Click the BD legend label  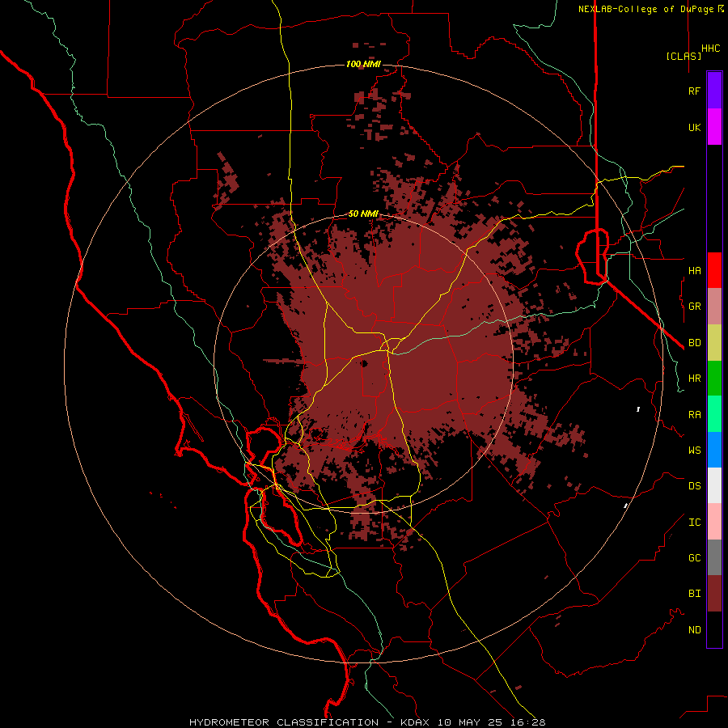point(694,342)
